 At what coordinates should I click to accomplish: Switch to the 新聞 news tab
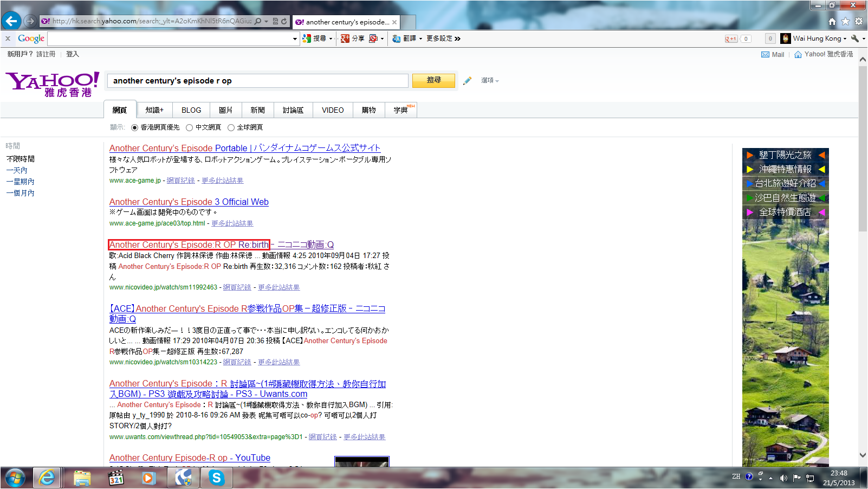coord(258,110)
